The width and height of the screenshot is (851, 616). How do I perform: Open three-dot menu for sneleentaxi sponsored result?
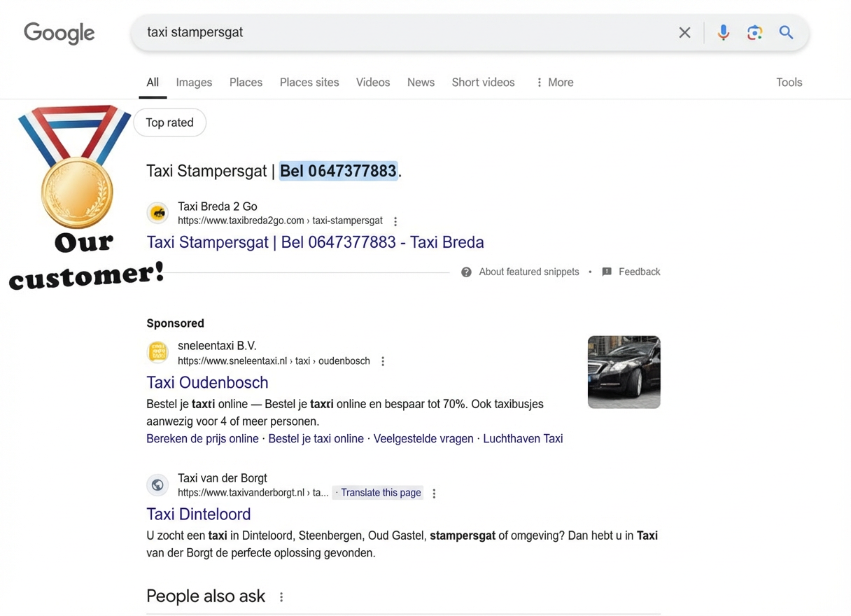[x=383, y=361]
